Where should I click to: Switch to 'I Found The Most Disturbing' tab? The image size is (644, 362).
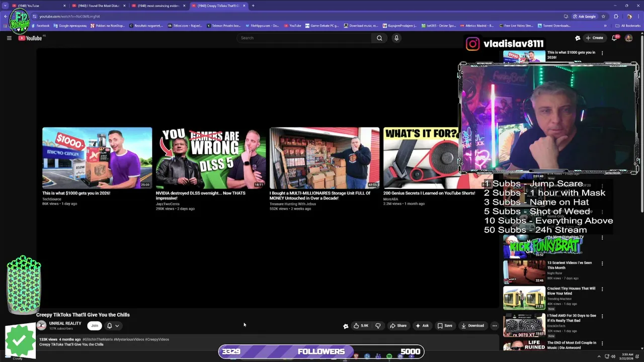coord(99,6)
